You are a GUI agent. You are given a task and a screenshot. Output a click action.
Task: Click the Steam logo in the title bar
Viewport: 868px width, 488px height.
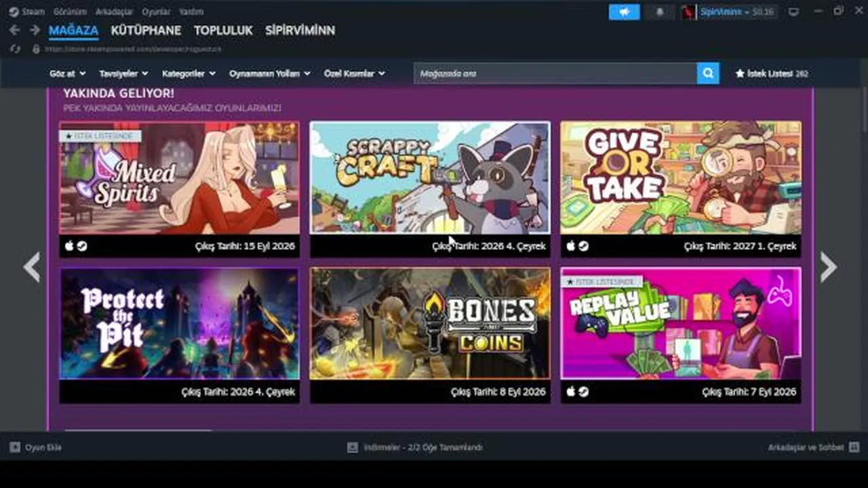[x=14, y=12]
